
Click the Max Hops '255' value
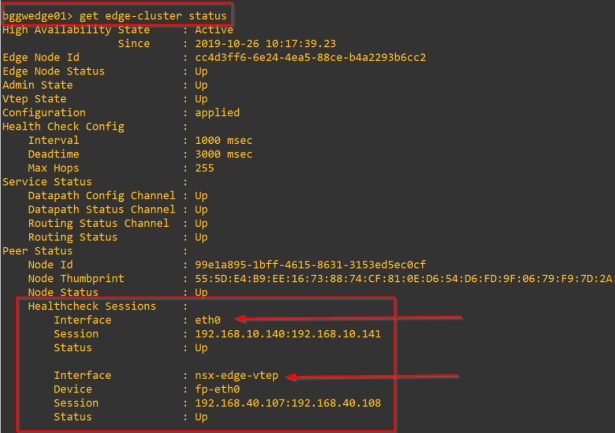204,168
